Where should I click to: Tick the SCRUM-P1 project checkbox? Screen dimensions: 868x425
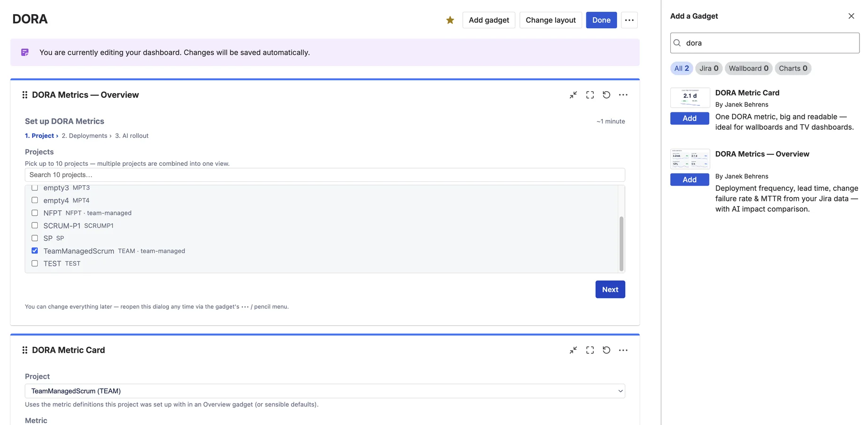point(34,226)
